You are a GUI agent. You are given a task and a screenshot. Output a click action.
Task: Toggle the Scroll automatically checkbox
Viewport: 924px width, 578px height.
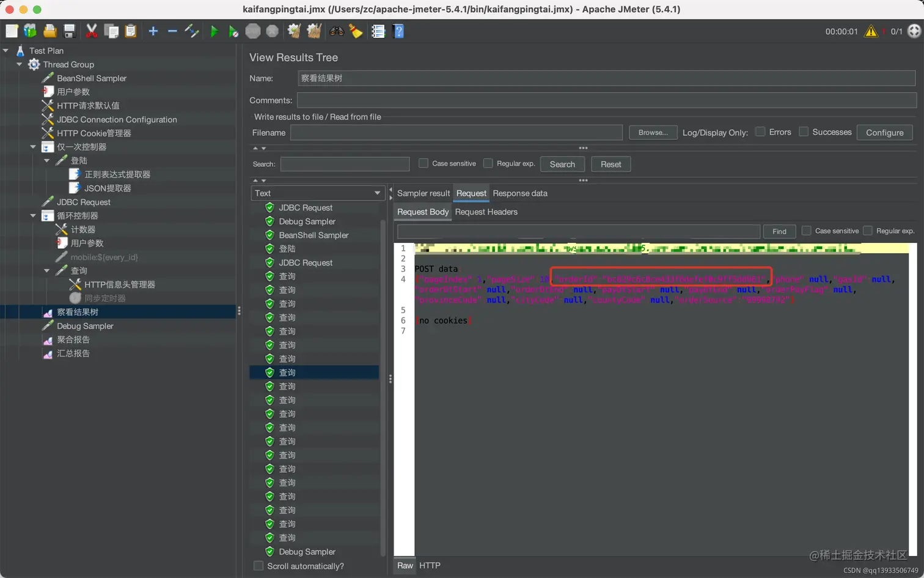[x=258, y=566]
